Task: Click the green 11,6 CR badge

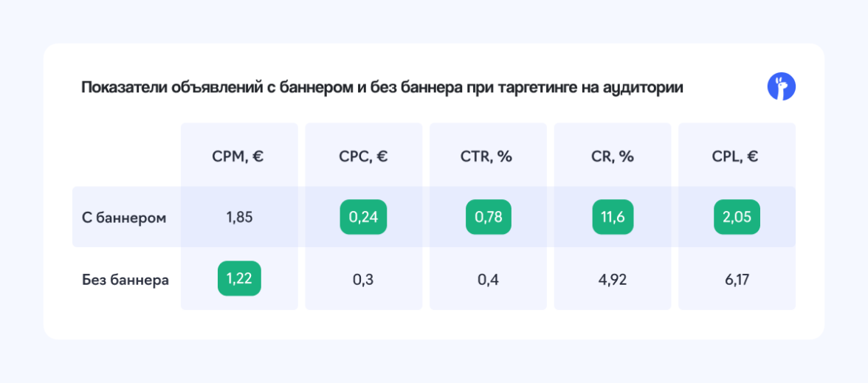Action: 613,218
